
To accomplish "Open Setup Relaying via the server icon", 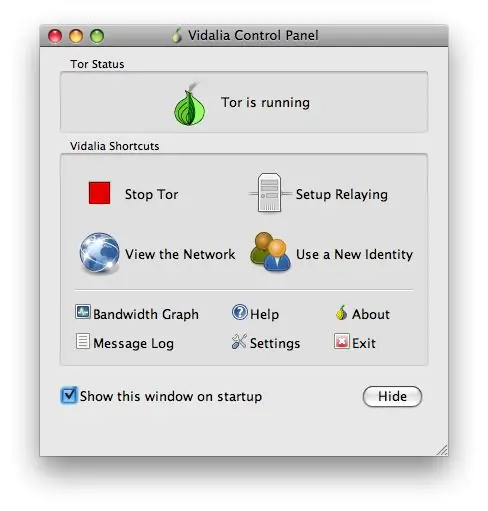I will coord(269,192).
